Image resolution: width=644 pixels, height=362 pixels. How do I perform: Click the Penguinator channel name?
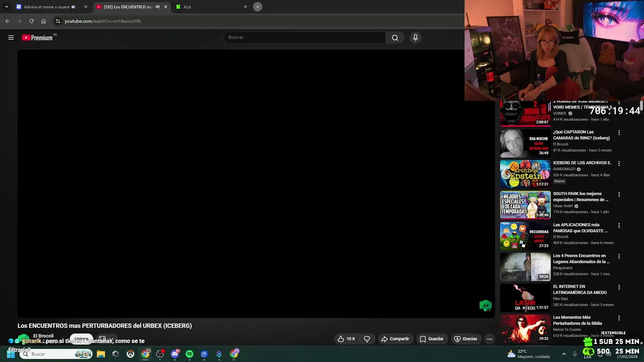(563, 268)
